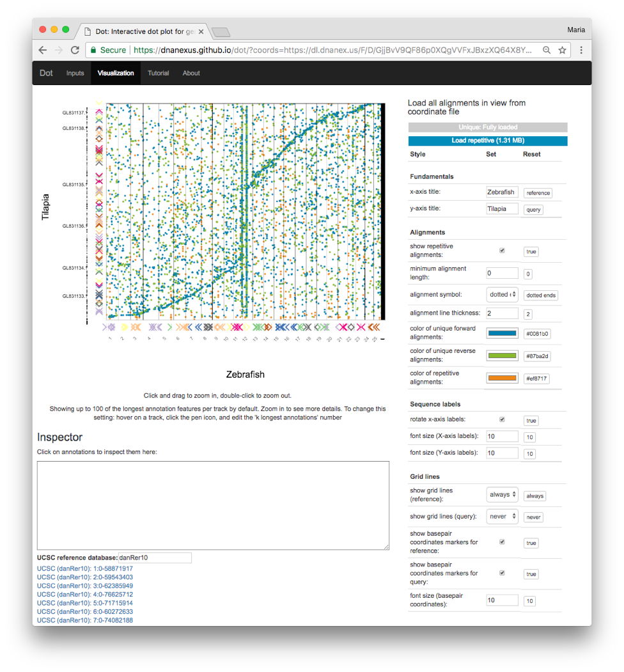Viewport: 624px width, 672px height.
Task: Reset query grid lines to never
Action: [533, 517]
